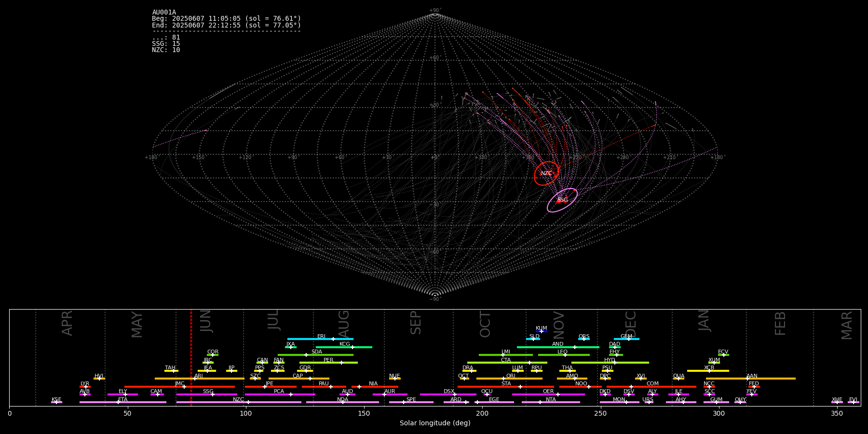Viewport: 868px width, 434px height.
Task: Click the +150 longitude label on the map
Action: [198, 158]
